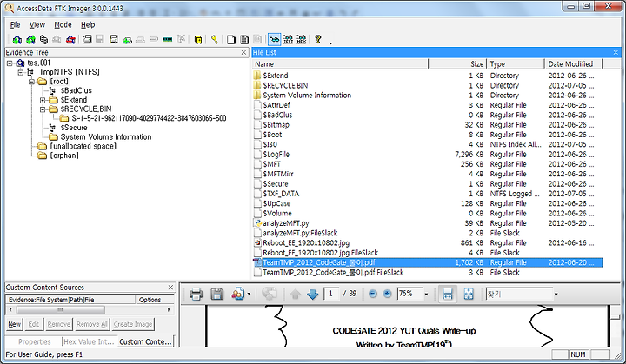Screen dimensions: 626x364
Task: Print the PDF using the printer icon
Action: tap(196, 295)
